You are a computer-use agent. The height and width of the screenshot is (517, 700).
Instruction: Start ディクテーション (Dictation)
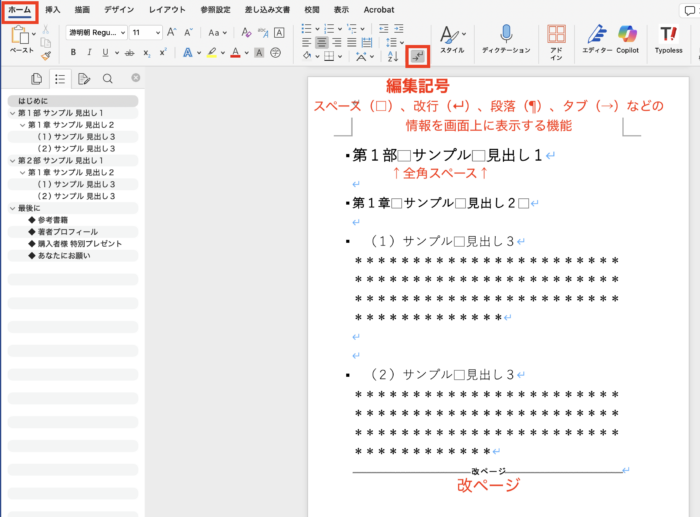[x=506, y=39]
